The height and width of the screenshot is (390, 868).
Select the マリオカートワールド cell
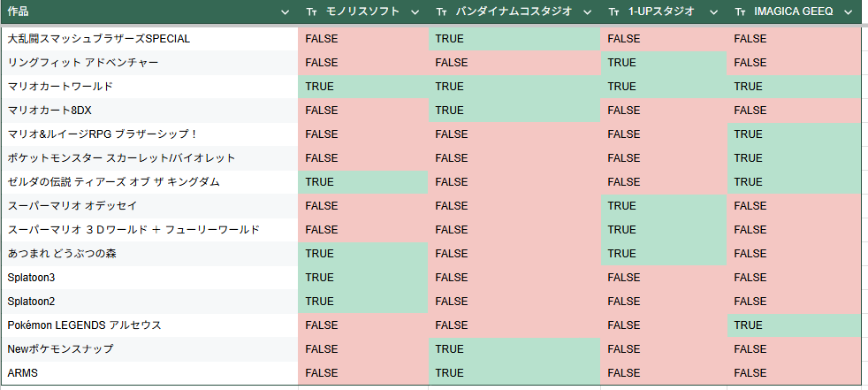point(149,87)
